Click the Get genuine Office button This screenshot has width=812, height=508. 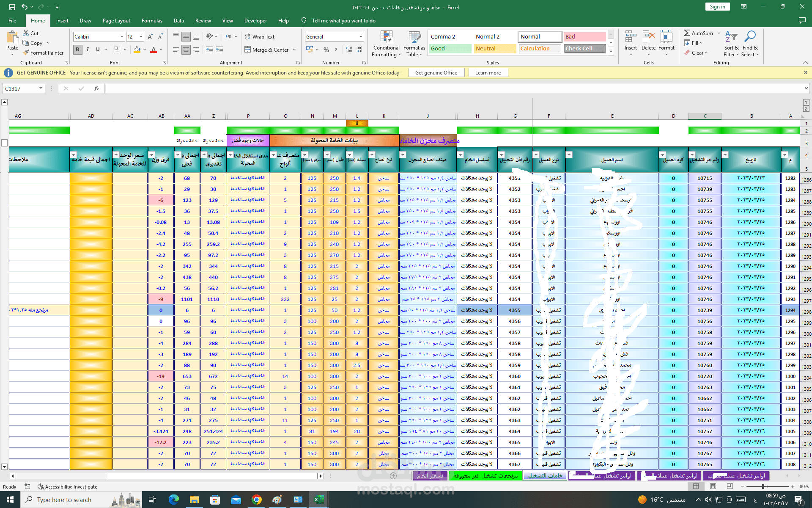click(x=436, y=73)
